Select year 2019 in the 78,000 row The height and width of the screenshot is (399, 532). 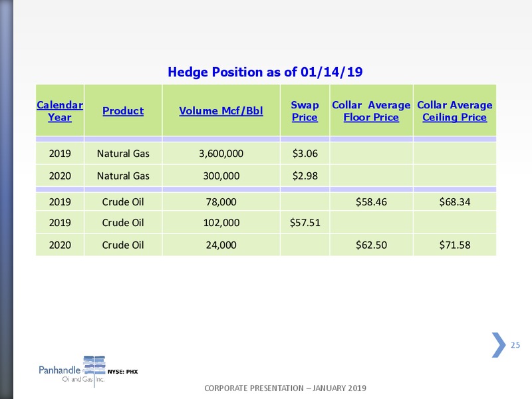point(60,202)
